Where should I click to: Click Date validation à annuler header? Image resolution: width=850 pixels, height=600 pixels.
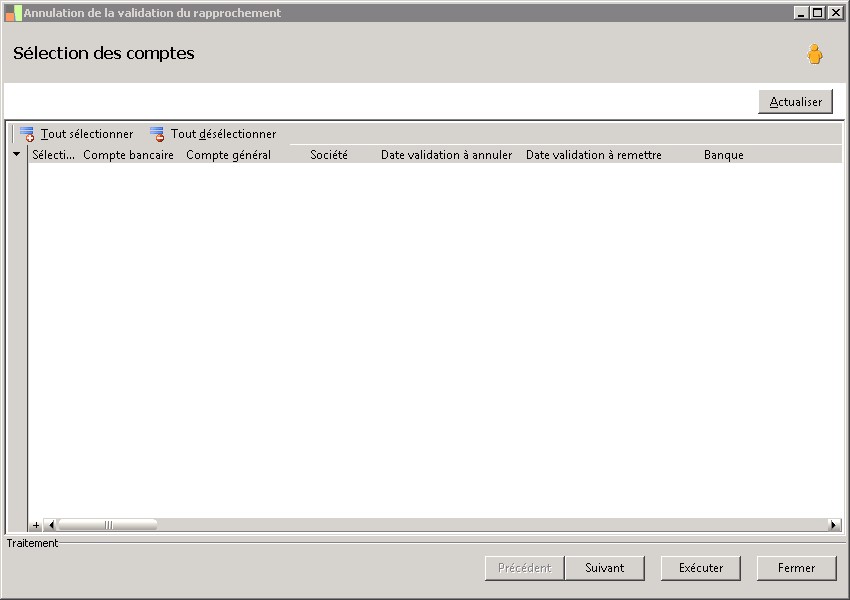(x=446, y=155)
